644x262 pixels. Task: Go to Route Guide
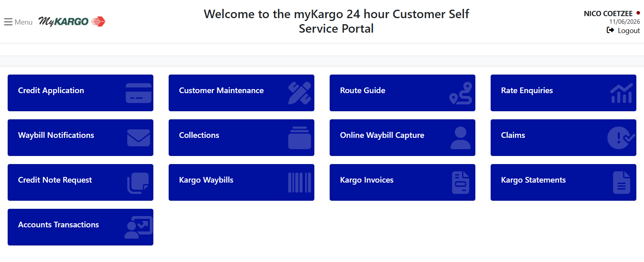402,93
